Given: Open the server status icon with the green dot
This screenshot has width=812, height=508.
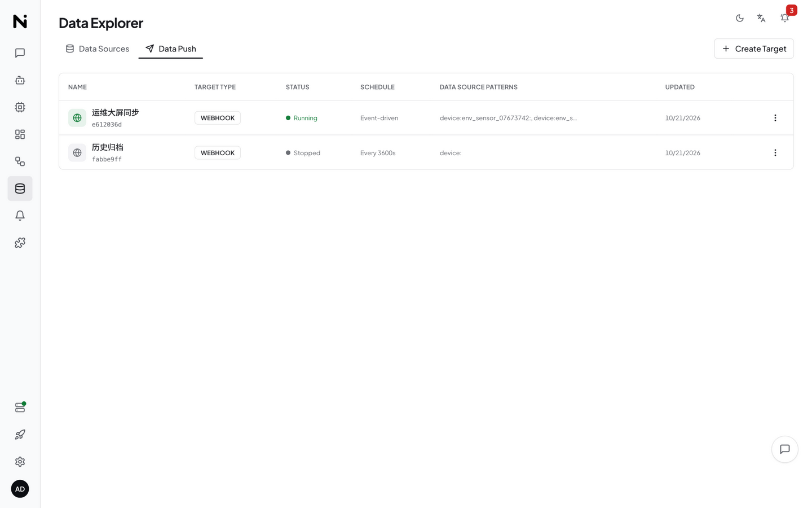Looking at the screenshot, I should pos(20,408).
